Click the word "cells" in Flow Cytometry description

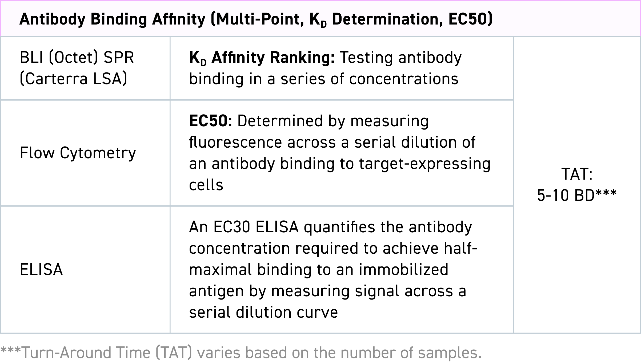point(206,185)
